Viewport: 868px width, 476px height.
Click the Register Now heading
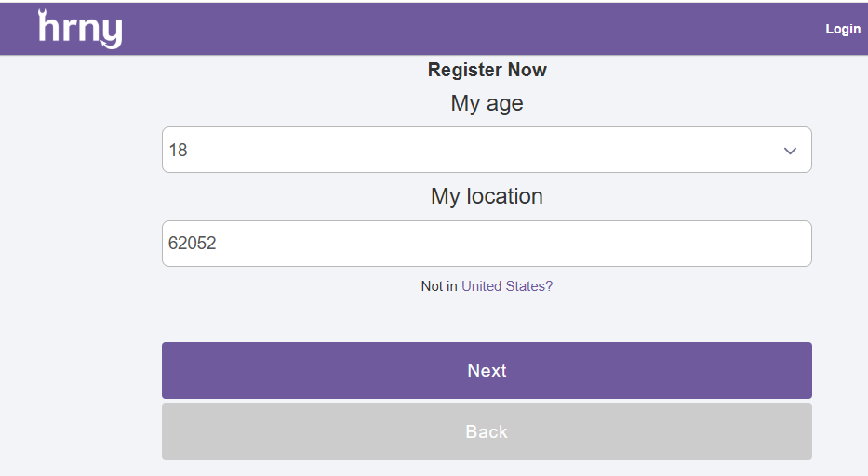click(x=487, y=70)
